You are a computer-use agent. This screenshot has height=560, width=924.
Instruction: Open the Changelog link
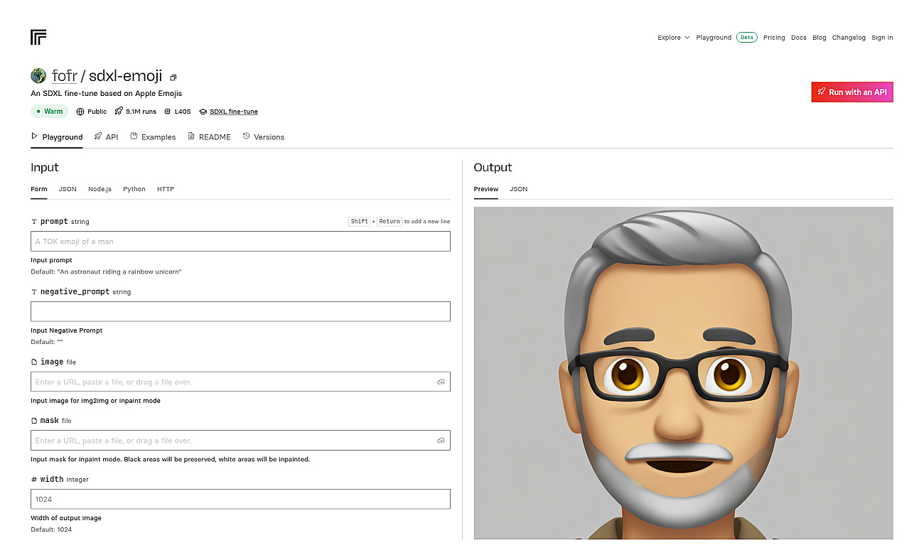coord(849,38)
